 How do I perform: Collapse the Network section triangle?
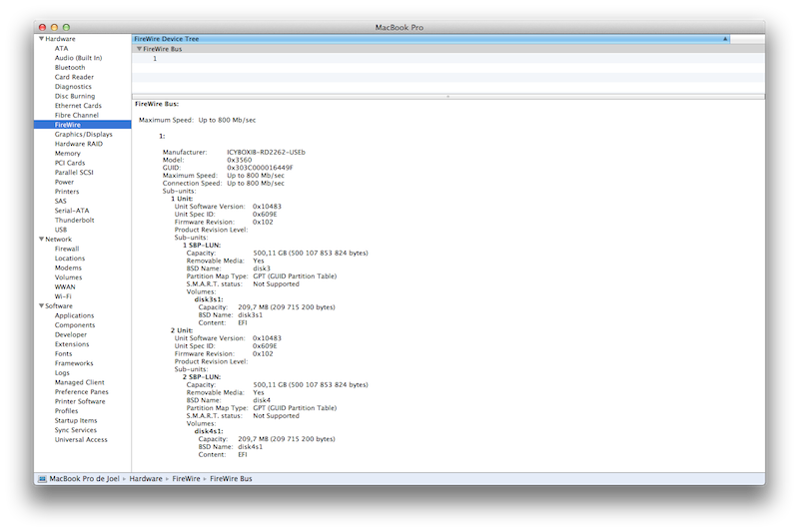(41, 239)
